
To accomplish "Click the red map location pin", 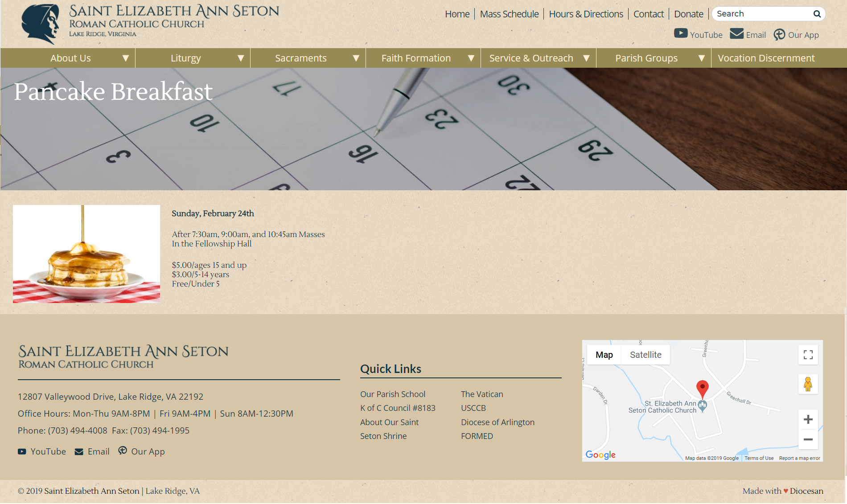I will (x=702, y=389).
